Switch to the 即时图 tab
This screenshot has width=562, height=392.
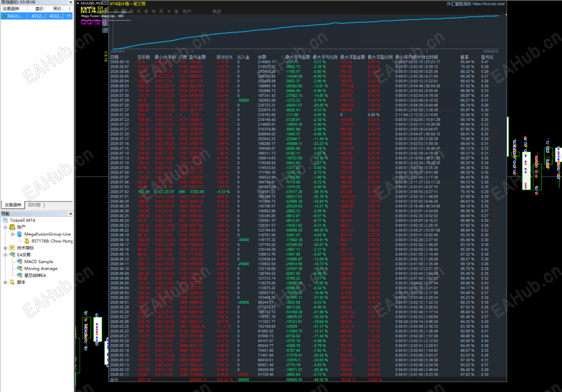34,205
